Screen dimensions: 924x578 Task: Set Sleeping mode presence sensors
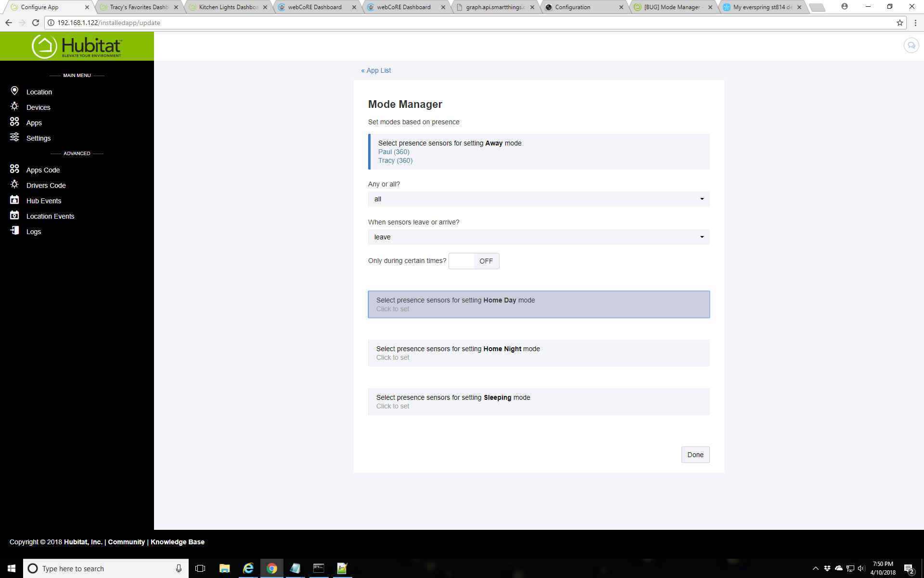click(539, 402)
